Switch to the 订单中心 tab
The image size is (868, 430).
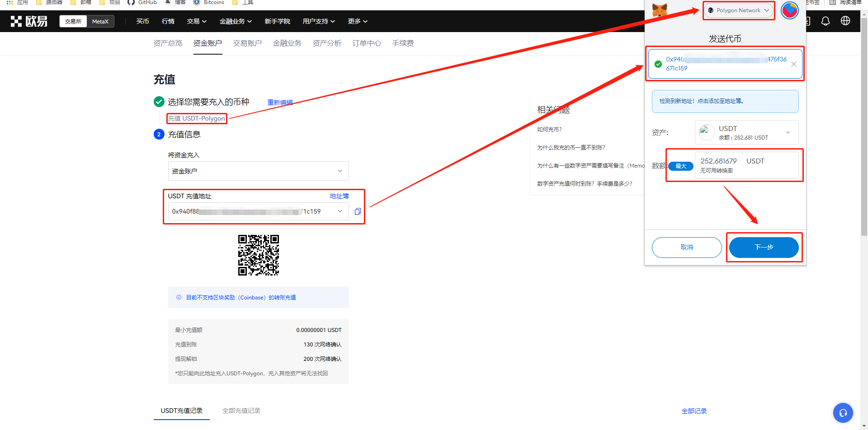(367, 43)
